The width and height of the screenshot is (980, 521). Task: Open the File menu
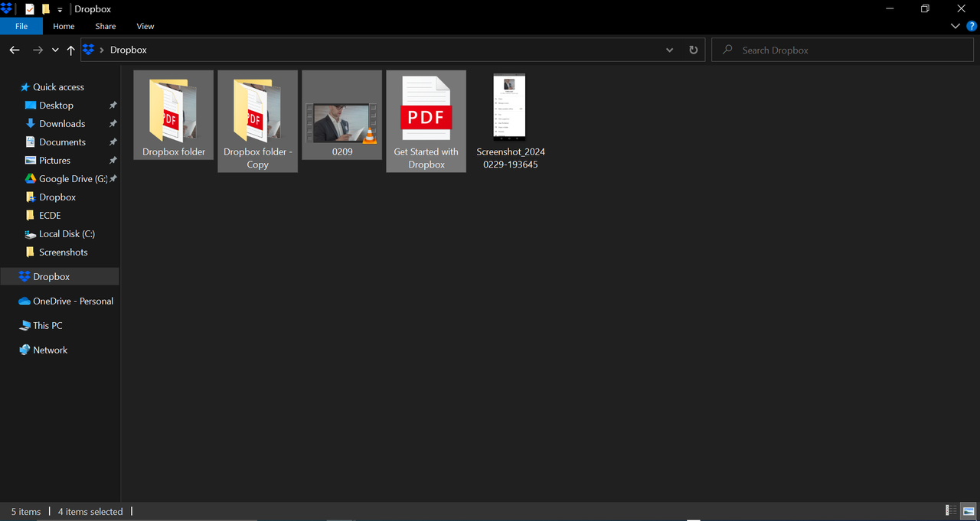pyautogui.click(x=21, y=26)
